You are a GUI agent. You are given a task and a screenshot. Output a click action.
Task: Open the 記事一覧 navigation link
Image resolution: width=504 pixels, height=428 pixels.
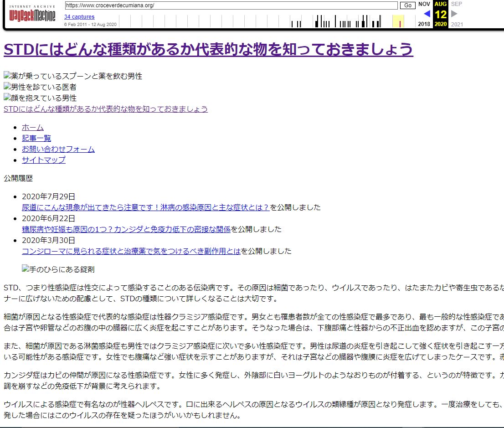tap(36, 138)
